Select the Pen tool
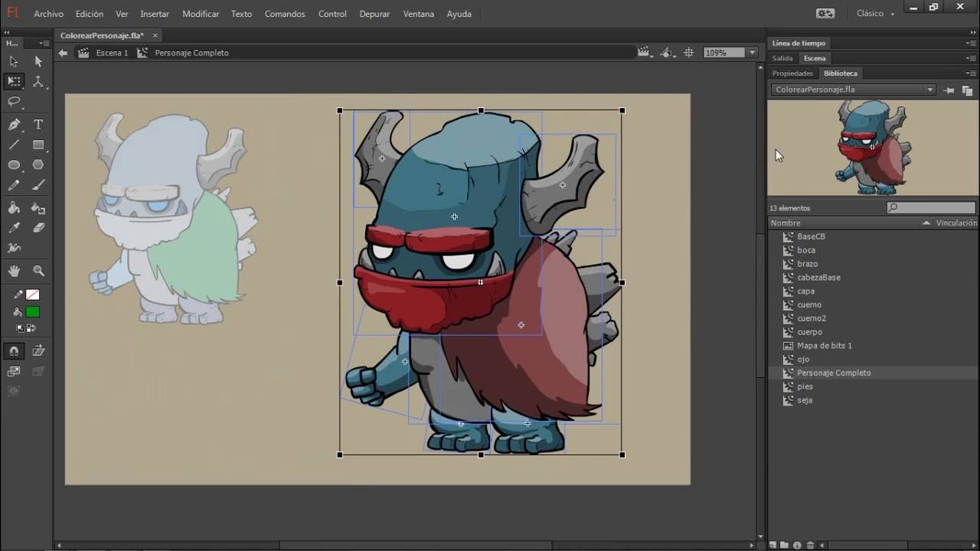This screenshot has height=551, width=980. [14, 125]
